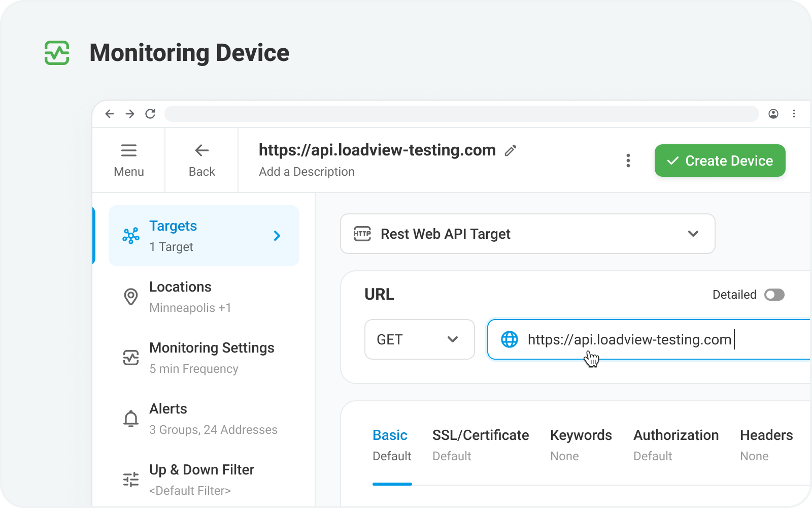Screen dimensions: 812x508
Task: Click the '5 min Frequency' text
Action: pyautogui.click(x=194, y=369)
